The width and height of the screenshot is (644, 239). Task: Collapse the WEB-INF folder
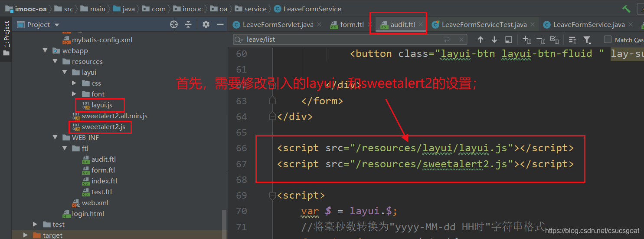[x=55, y=137]
